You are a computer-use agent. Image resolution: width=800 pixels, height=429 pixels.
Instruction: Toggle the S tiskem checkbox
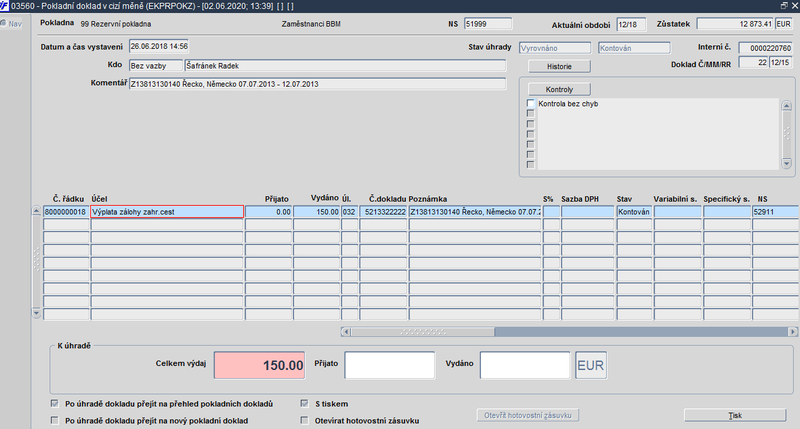(305, 403)
